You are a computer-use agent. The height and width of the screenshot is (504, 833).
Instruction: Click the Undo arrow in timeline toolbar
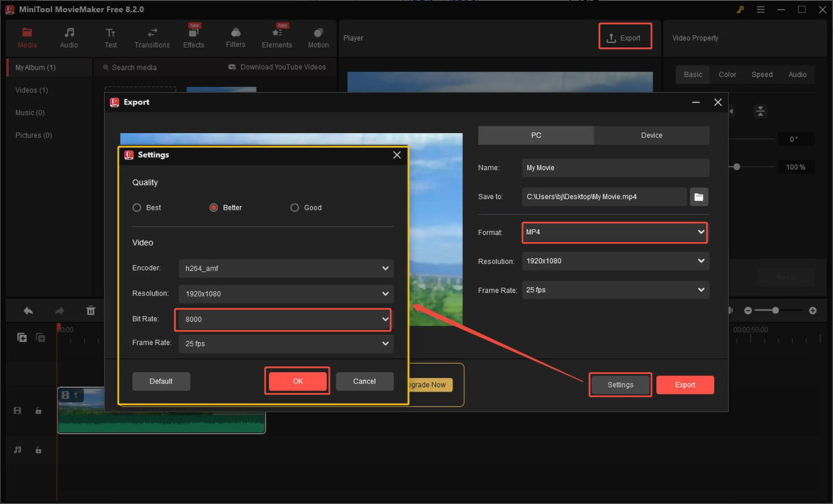(28, 311)
